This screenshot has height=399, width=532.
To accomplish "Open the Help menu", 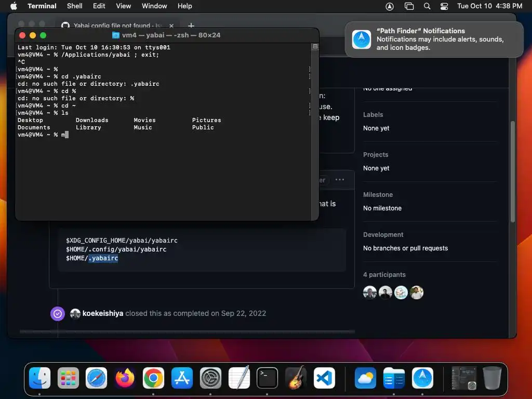I will 185,6.
